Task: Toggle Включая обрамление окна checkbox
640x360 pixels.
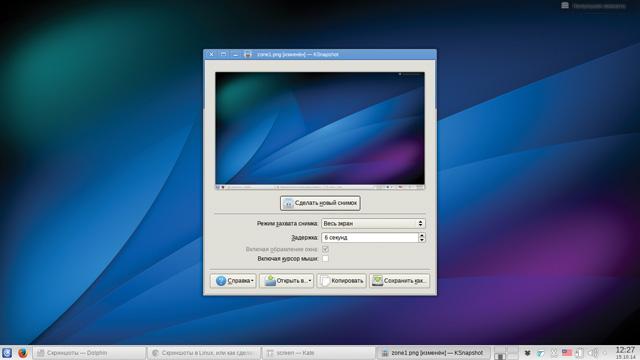Action: coord(325,249)
